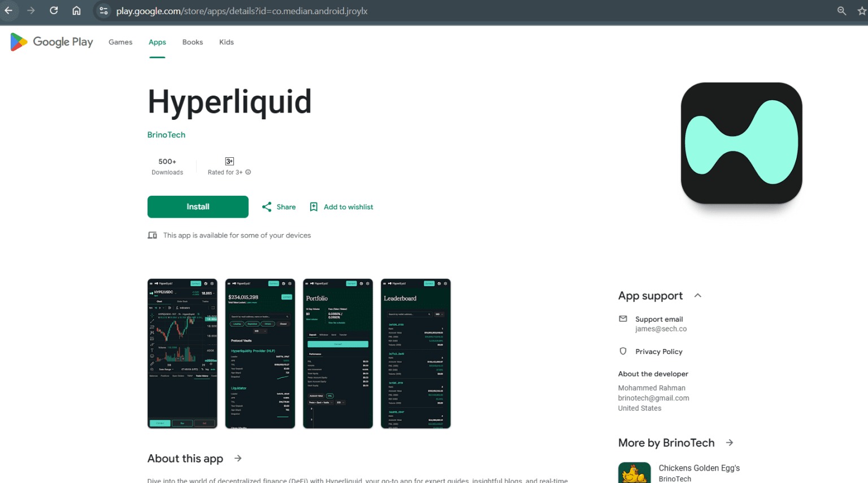The image size is (868, 483).
Task: Reload the page with refresh icon
Action: click(54, 11)
